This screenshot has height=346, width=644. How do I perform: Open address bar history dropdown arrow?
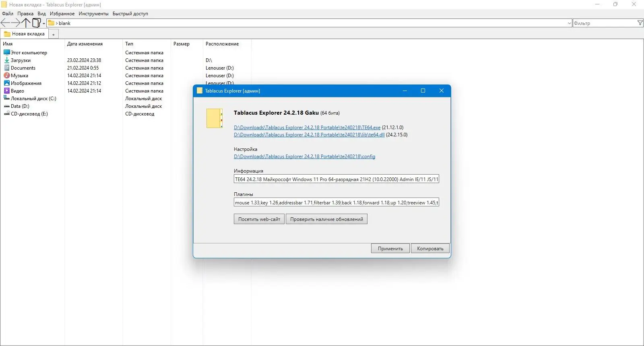click(x=569, y=23)
